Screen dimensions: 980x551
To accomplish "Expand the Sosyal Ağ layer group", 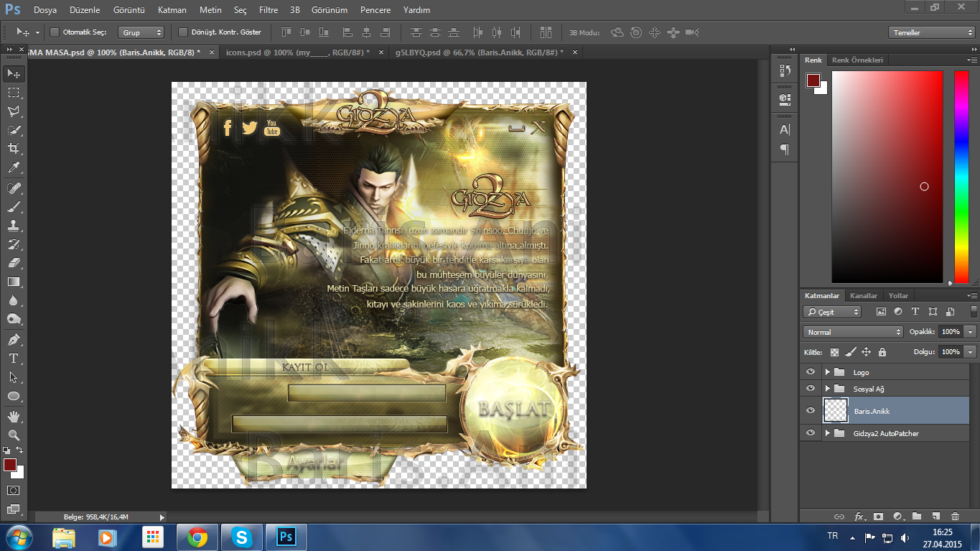I will point(827,389).
